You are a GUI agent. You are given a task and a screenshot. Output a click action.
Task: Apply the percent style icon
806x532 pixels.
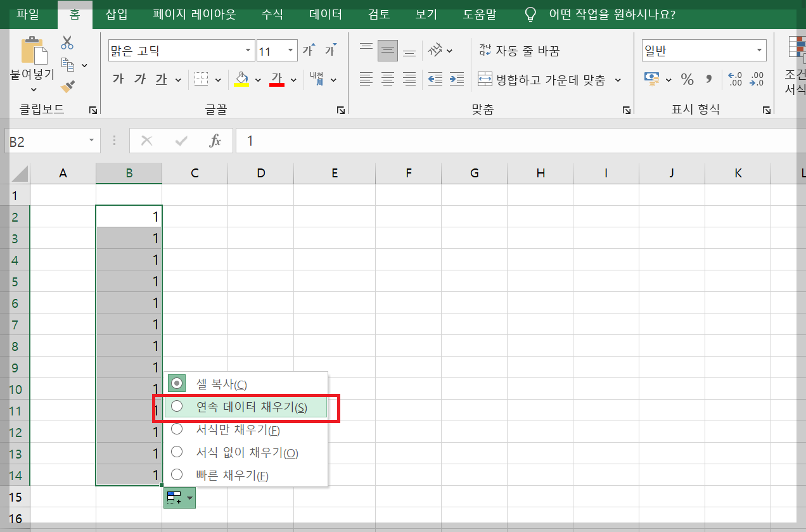tap(686, 79)
